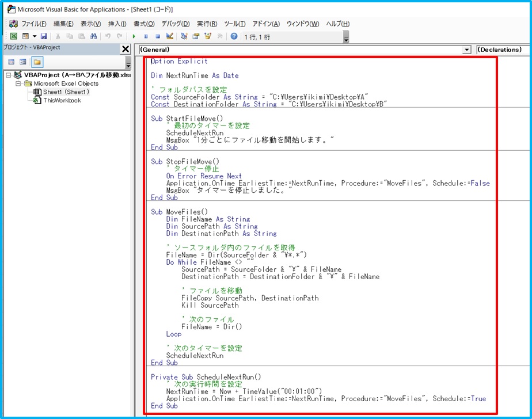Click the 'Const DestinationFolder' declaration line
532x419 pixels.
click(269, 104)
